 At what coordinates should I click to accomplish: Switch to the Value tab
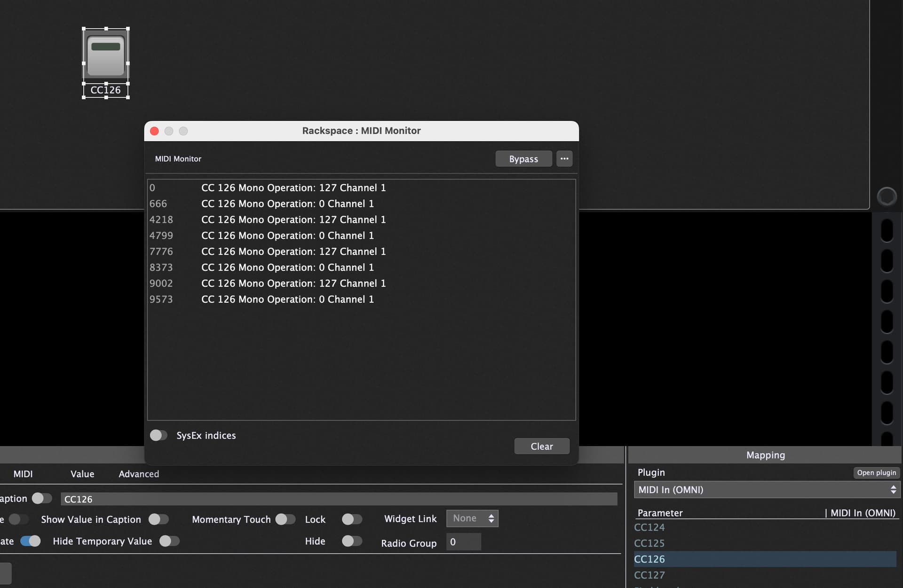[x=82, y=474]
